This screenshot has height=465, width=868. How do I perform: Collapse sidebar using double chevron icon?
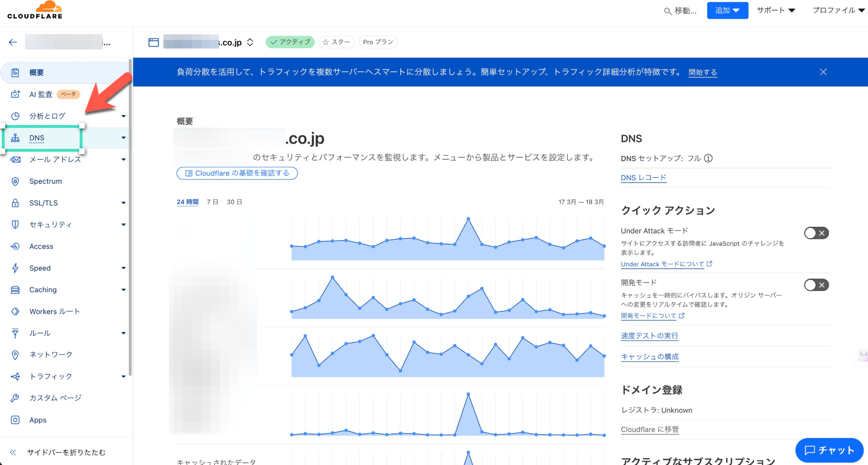click(13, 453)
